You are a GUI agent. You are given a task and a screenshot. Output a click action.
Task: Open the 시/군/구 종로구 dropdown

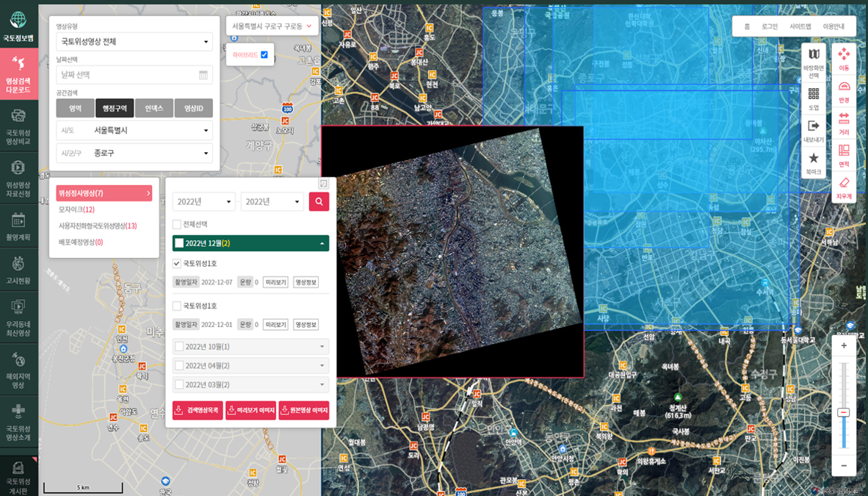pyautogui.click(x=134, y=153)
